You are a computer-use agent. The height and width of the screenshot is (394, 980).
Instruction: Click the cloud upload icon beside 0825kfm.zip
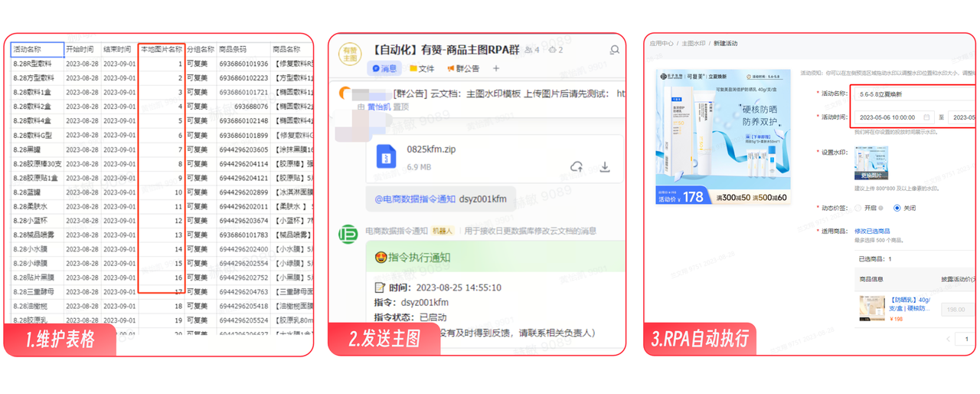pos(577,166)
